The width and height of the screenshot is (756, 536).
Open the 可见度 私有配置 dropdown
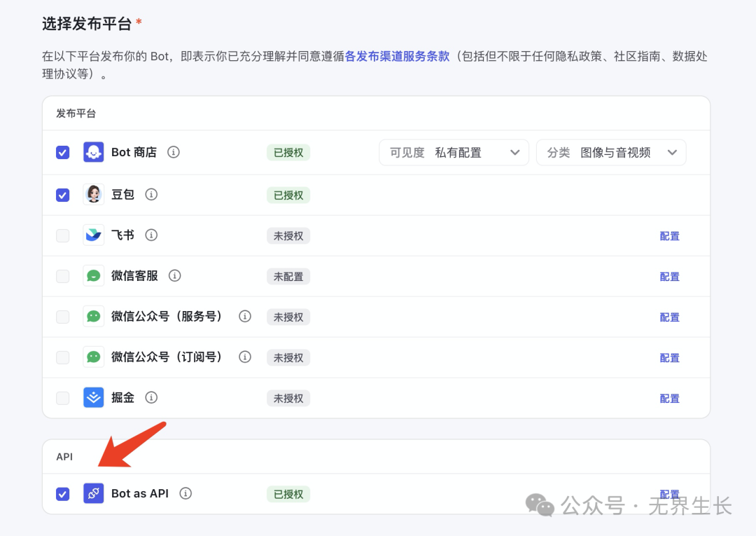[x=454, y=153]
